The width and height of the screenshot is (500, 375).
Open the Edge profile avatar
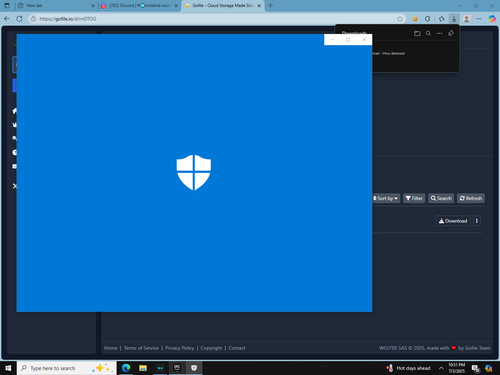pos(467,19)
